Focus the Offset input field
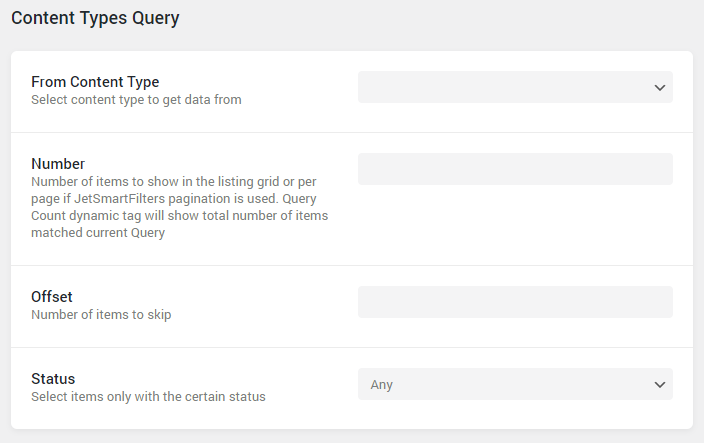Screen dimensions: 704x443 coord(515,302)
